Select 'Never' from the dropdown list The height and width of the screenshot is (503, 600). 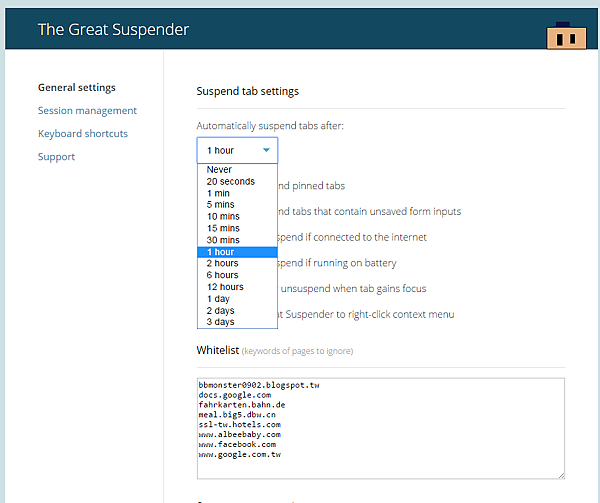point(219,170)
